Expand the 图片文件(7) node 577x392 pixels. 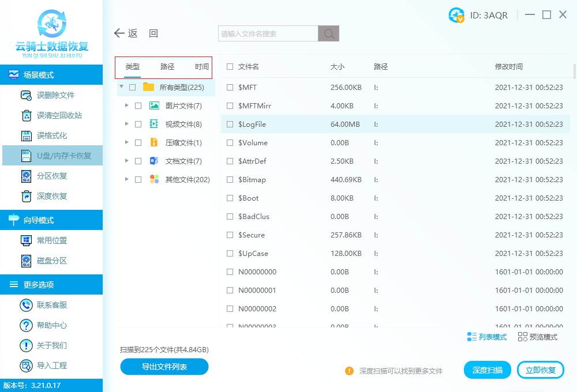(126, 105)
